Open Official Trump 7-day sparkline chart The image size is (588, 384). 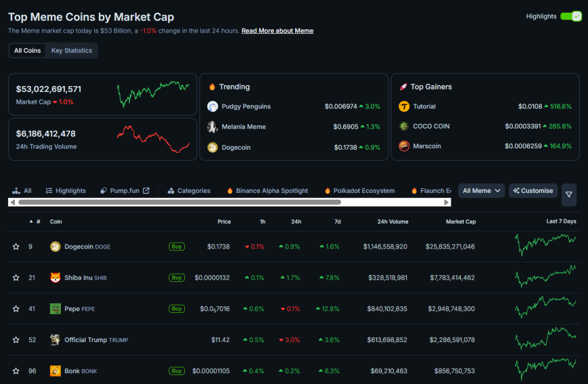point(546,338)
